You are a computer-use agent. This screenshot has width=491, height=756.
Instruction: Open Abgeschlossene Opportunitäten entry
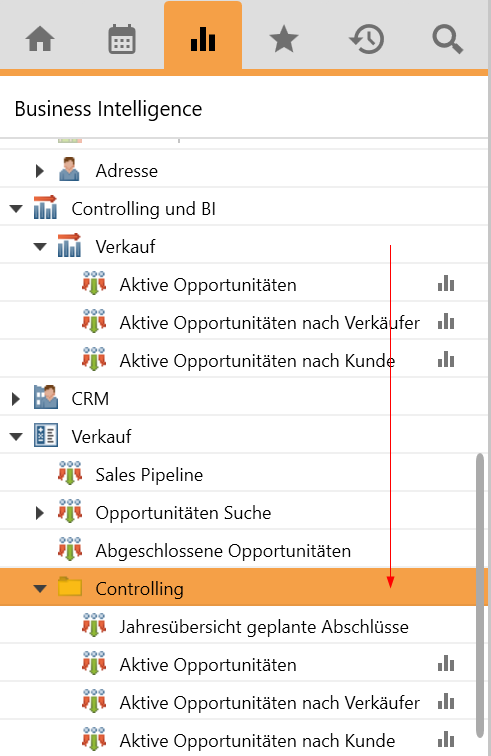[x=223, y=551]
